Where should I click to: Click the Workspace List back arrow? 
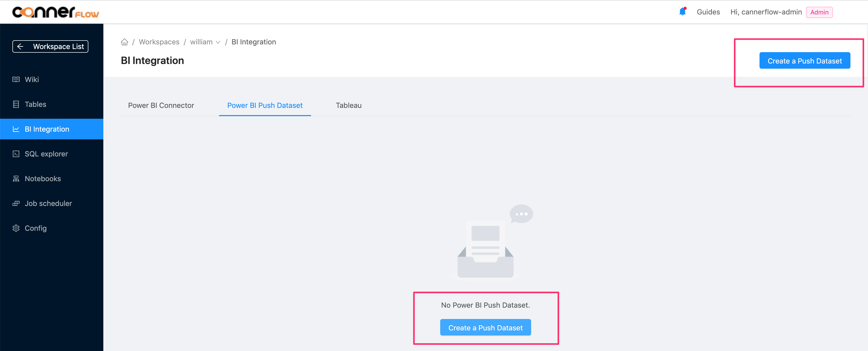[20, 46]
